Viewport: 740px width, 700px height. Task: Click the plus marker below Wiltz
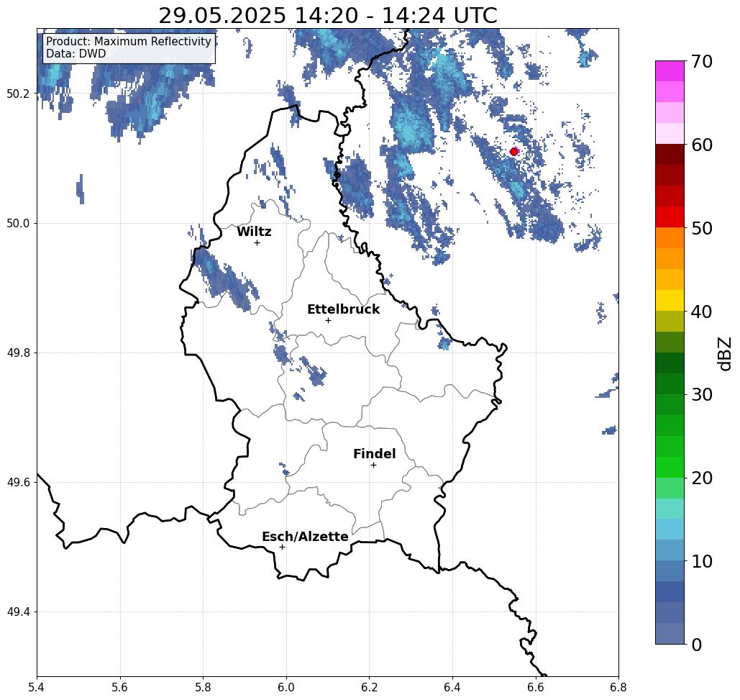(x=257, y=242)
